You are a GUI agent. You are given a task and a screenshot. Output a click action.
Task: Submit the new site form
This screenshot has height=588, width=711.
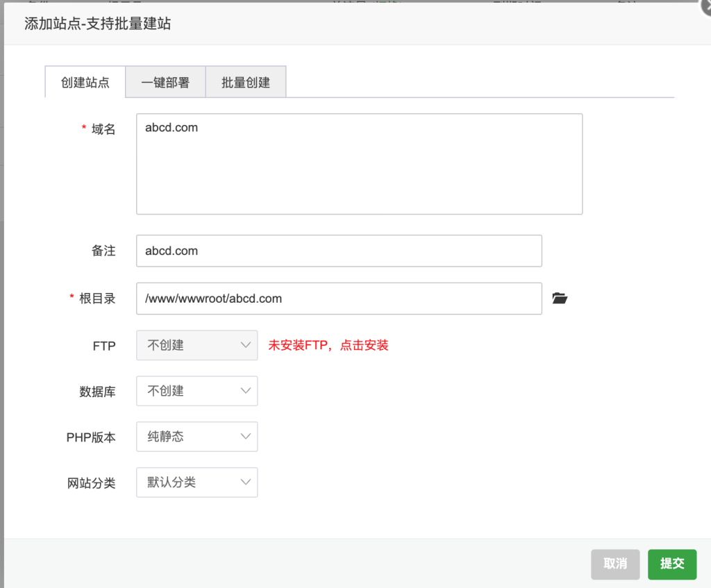671,564
